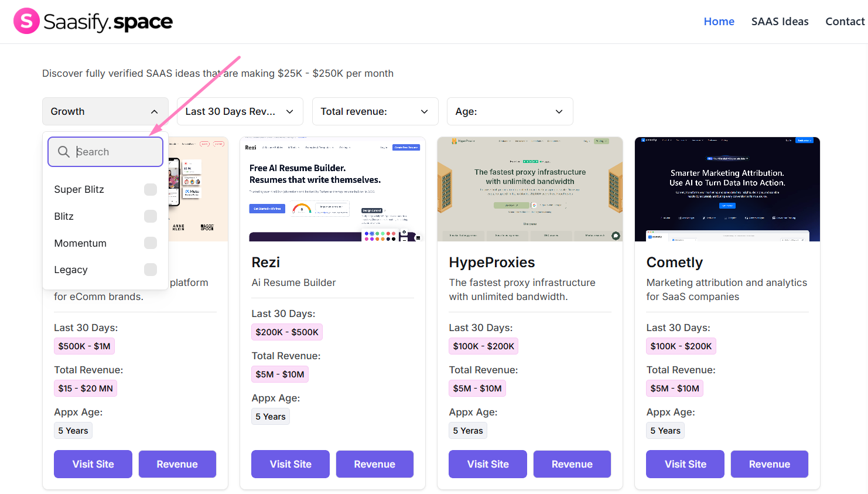Enable the Super Blitz growth checkbox

151,189
